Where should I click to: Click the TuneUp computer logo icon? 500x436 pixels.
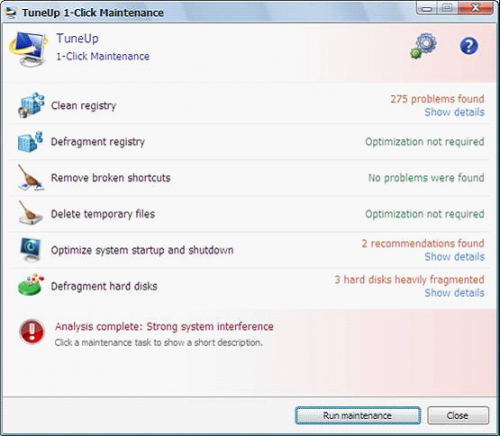pos(29,49)
